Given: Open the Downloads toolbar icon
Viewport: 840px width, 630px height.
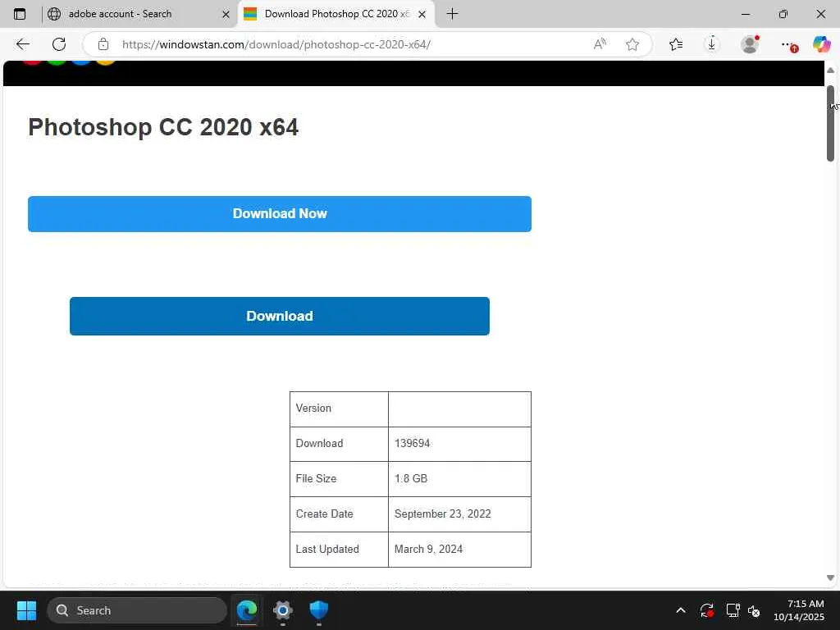Looking at the screenshot, I should (x=712, y=44).
